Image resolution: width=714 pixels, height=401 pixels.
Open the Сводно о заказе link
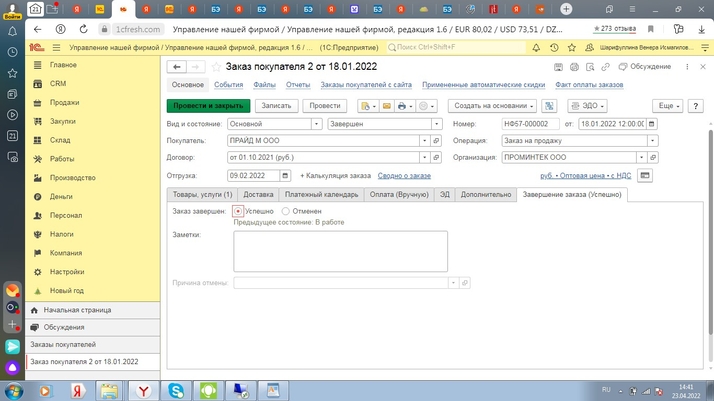404,176
